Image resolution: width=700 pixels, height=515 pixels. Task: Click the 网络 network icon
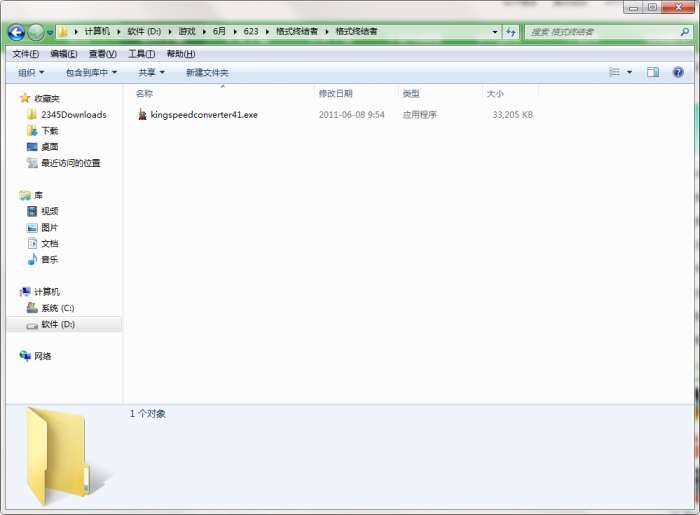click(x=25, y=356)
